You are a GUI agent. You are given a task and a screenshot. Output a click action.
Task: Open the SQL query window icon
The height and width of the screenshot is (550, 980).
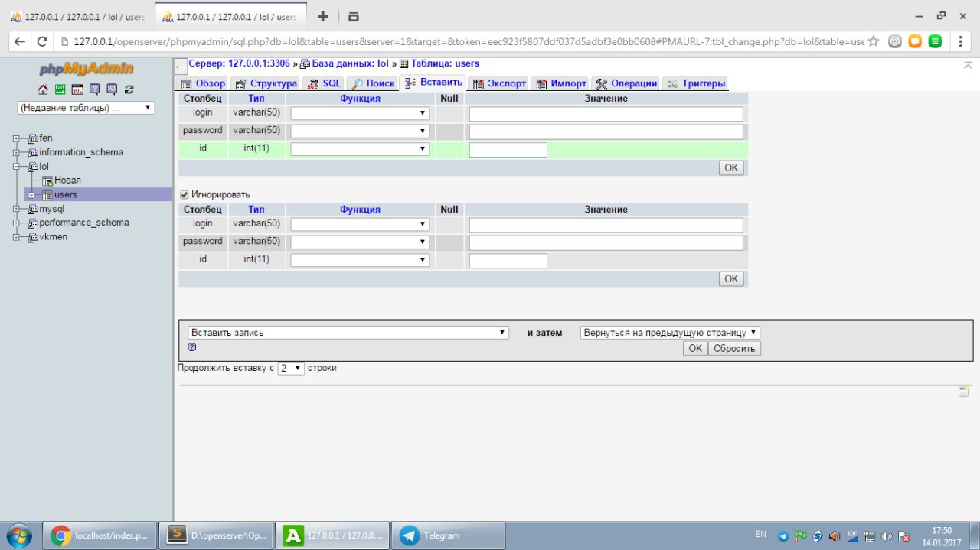click(x=77, y=89)
